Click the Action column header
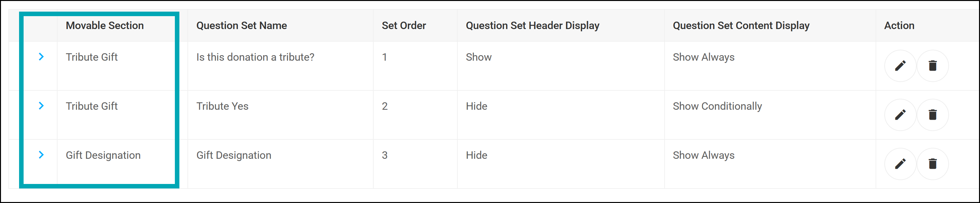 click(x=899, y=25)
